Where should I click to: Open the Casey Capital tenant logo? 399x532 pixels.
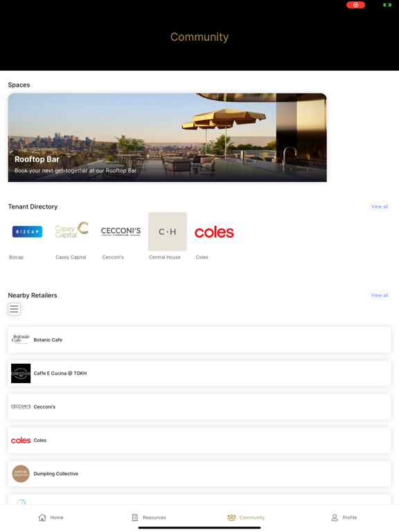coord(72,231)
